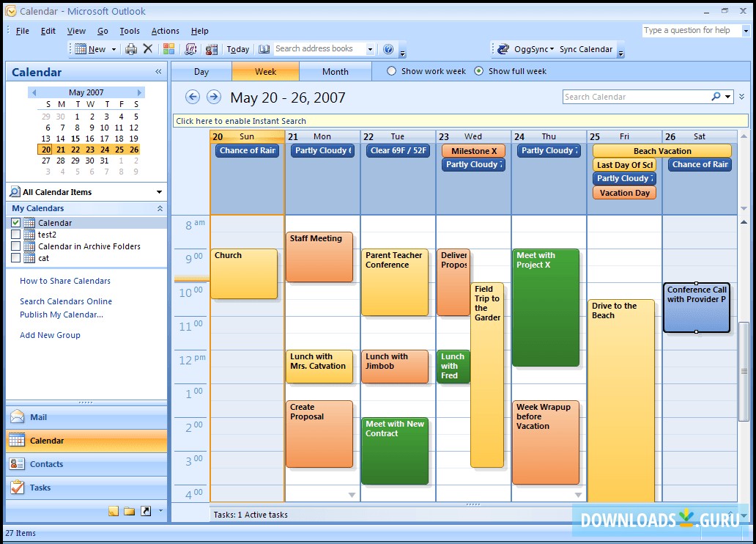Check the cat calendar checkbox
The width and height of the screenshot is (756, 544).
16,258
